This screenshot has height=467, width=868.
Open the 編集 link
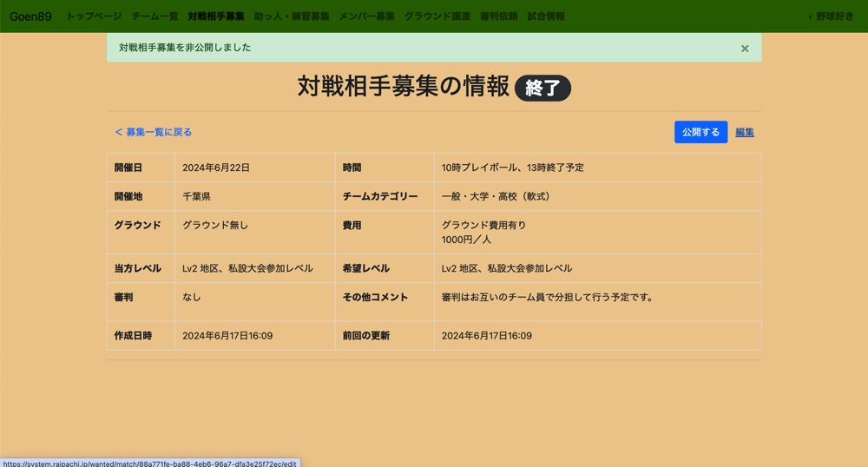click(744, 132)
